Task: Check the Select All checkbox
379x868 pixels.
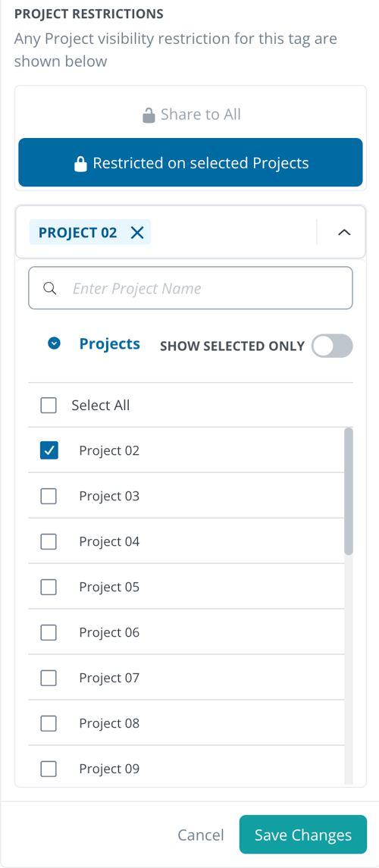Action: 49,406
